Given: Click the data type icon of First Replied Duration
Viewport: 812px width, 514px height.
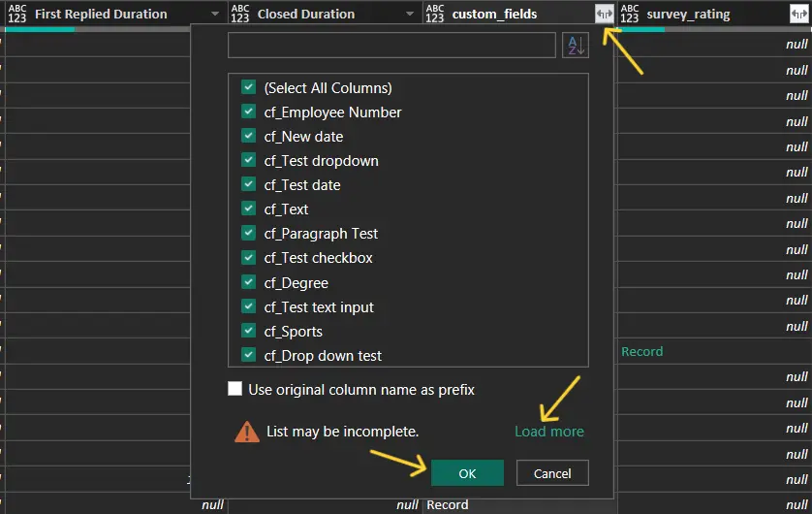Looking at the screenshot, I should coord(17,14).
